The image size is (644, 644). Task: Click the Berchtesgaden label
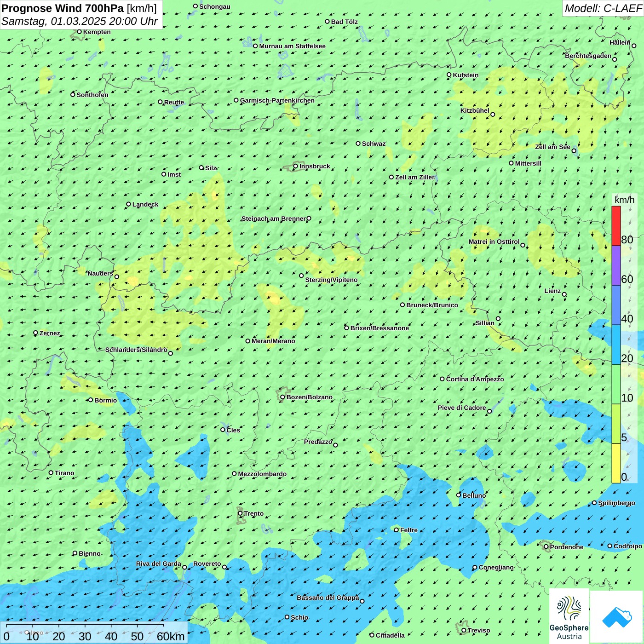point(588,56)
